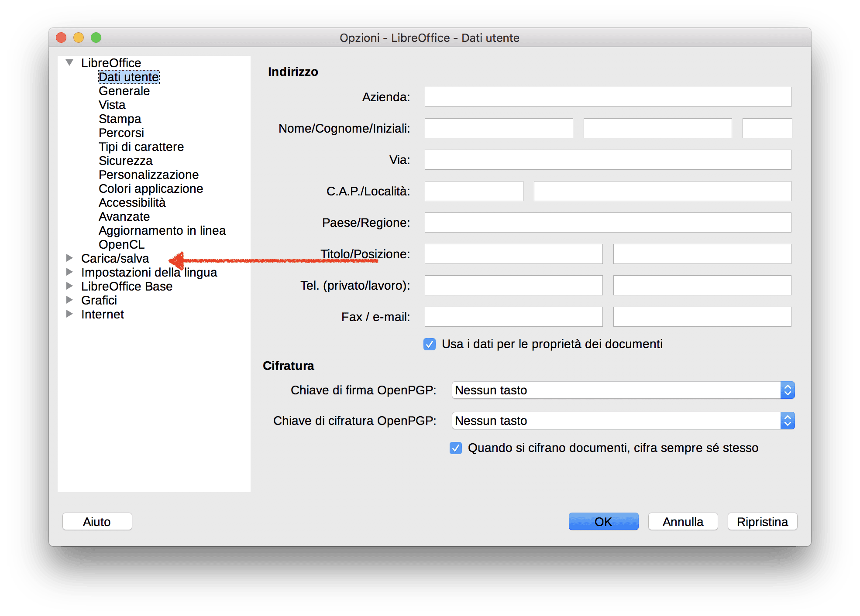Click the OK button
The height and width of the screenshot is (616, 860).
coord(603,521)
